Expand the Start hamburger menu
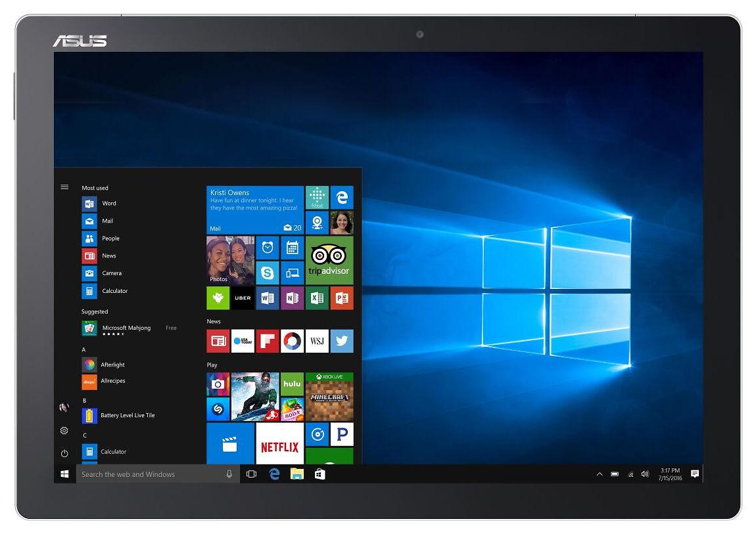 click(64, 187)
